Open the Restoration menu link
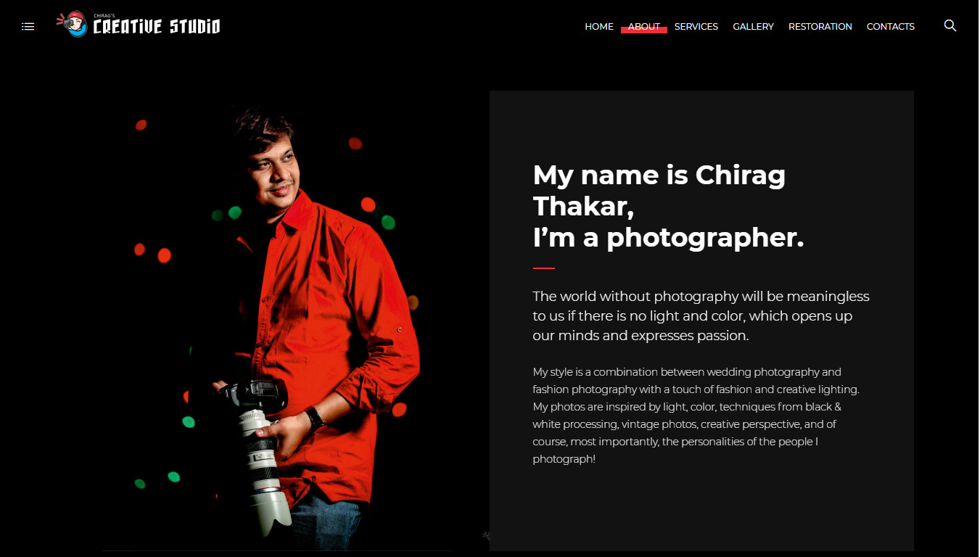980x557 pixels. (x=820, y=27)
